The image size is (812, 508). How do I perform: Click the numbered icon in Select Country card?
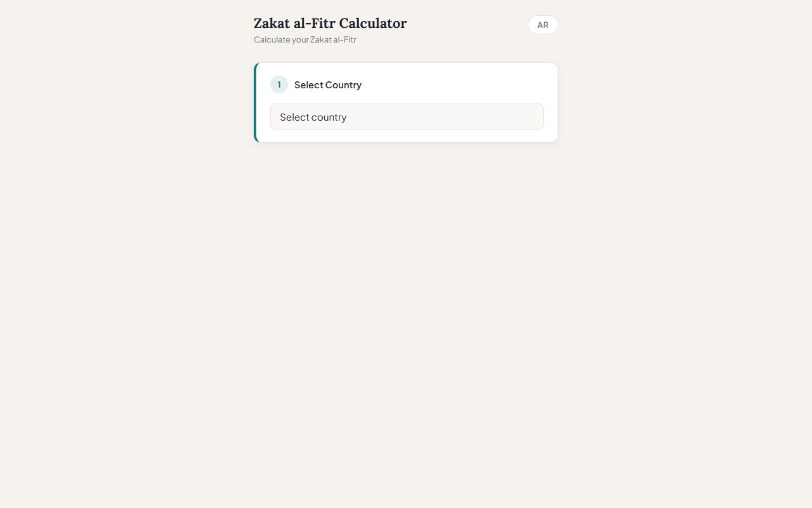[278, 84]
